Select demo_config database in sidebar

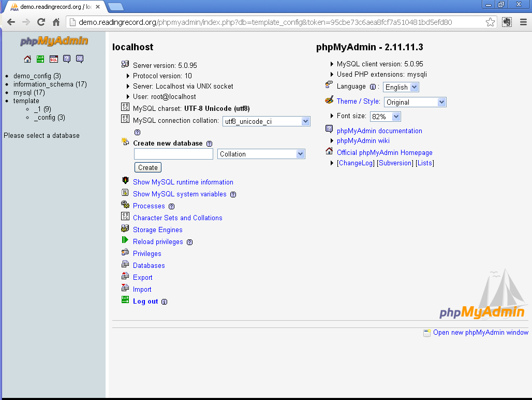37,76
